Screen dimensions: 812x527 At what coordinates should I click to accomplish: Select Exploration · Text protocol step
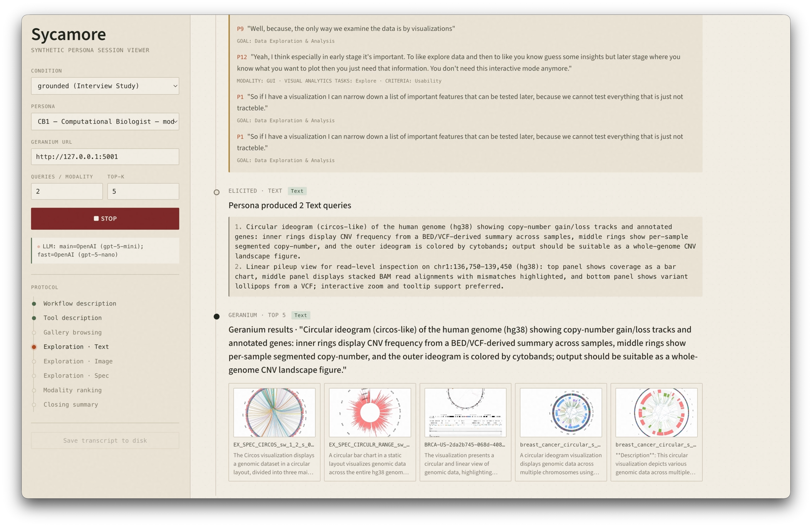tap(76, 347)
